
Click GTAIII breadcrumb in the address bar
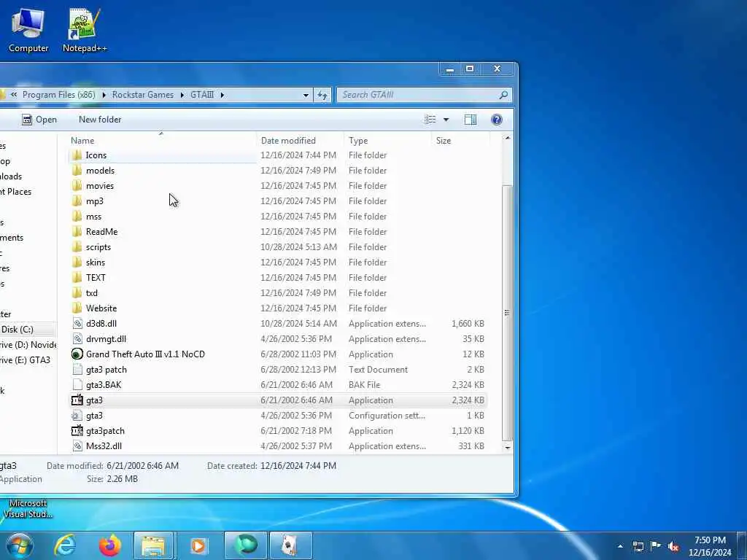click(202, 95)
